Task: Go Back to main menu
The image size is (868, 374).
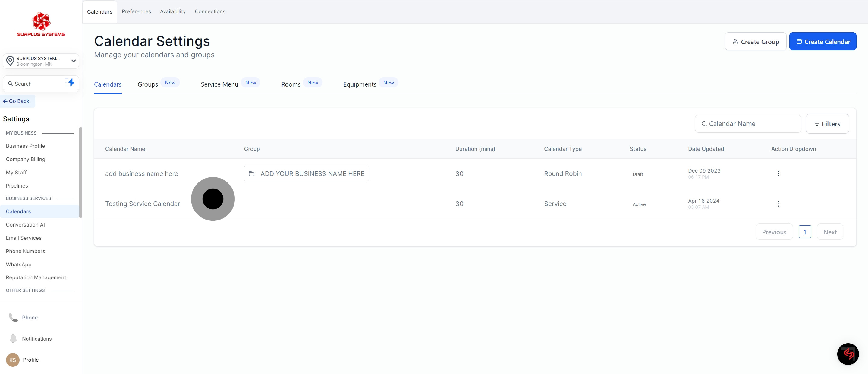Action: 17,101
